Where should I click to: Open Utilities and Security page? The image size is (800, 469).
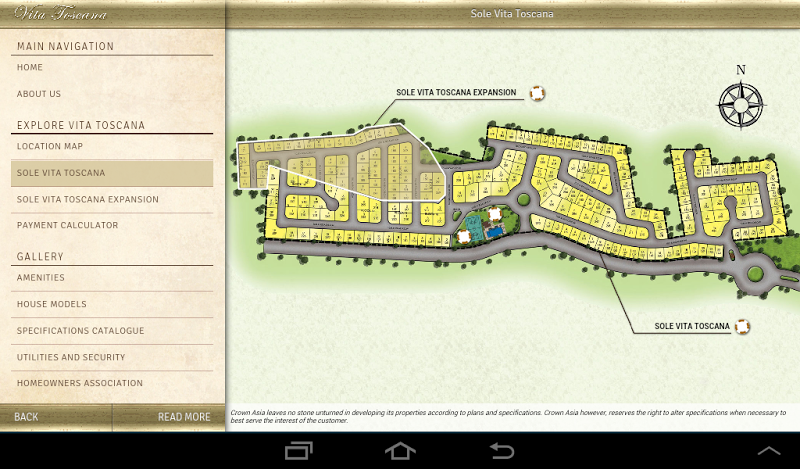[112, 357]
